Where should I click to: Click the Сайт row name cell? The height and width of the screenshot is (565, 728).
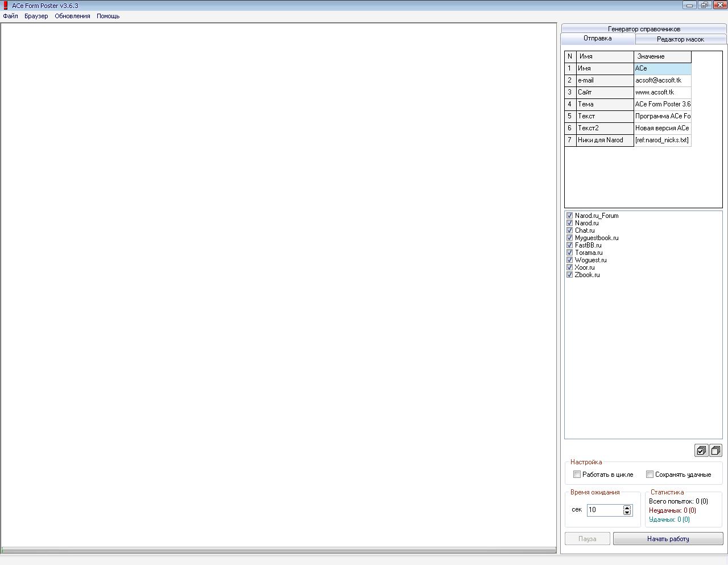(x=605, y=92)
